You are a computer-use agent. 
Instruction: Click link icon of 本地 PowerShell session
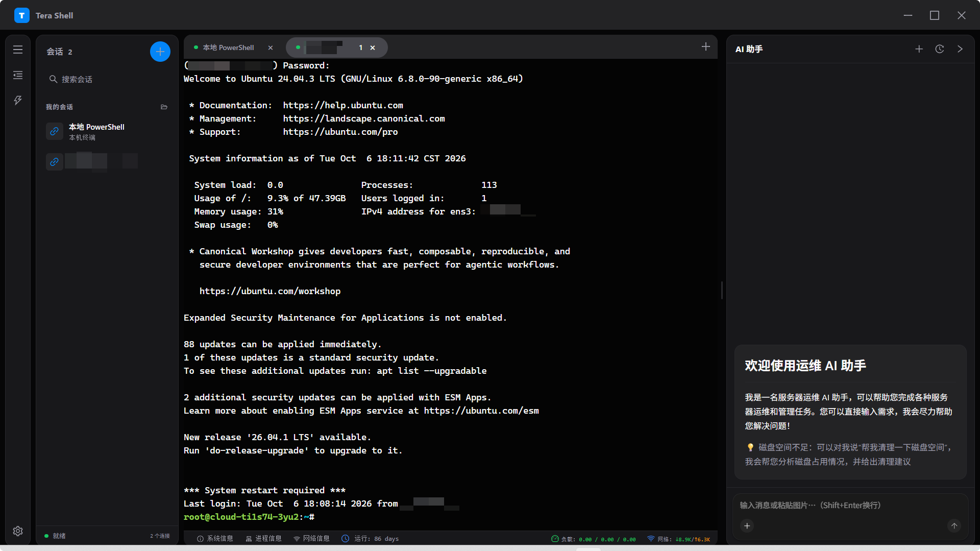55,131
